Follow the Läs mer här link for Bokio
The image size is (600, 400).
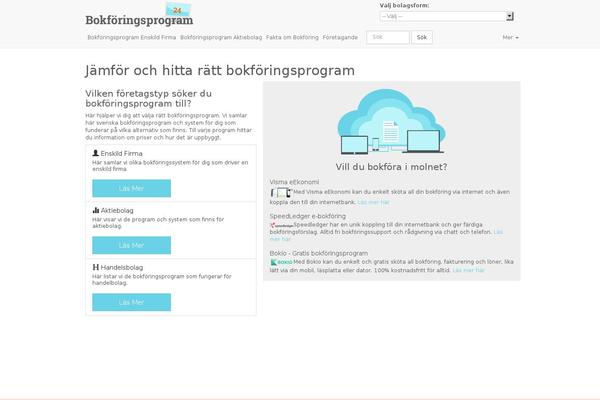[468, 270]
